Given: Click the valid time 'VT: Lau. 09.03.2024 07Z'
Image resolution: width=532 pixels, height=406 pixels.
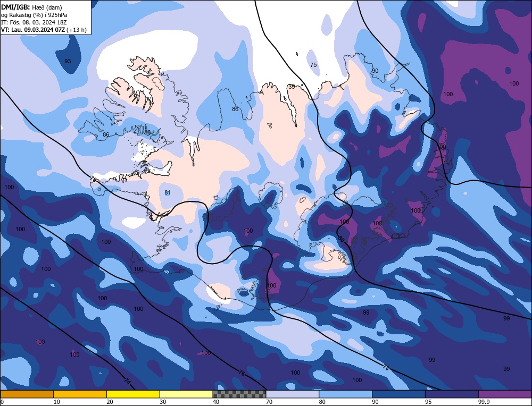Looking at the screenshot, I should 33,30.
